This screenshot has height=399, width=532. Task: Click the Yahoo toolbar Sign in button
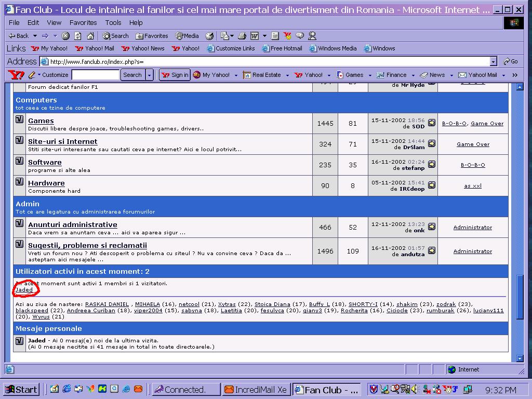(175, 75)
